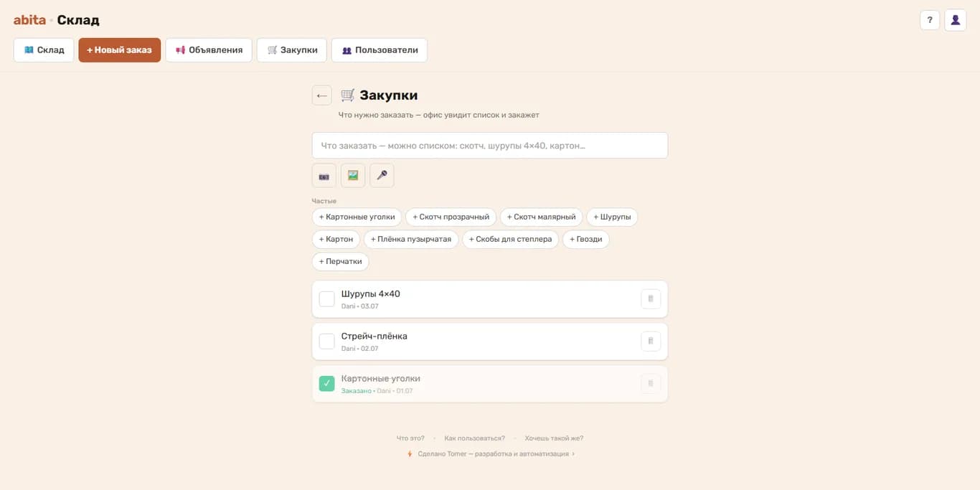Switch to the Объявления tab
This screenshot has width=980, height=490.
tap(209, 50)
